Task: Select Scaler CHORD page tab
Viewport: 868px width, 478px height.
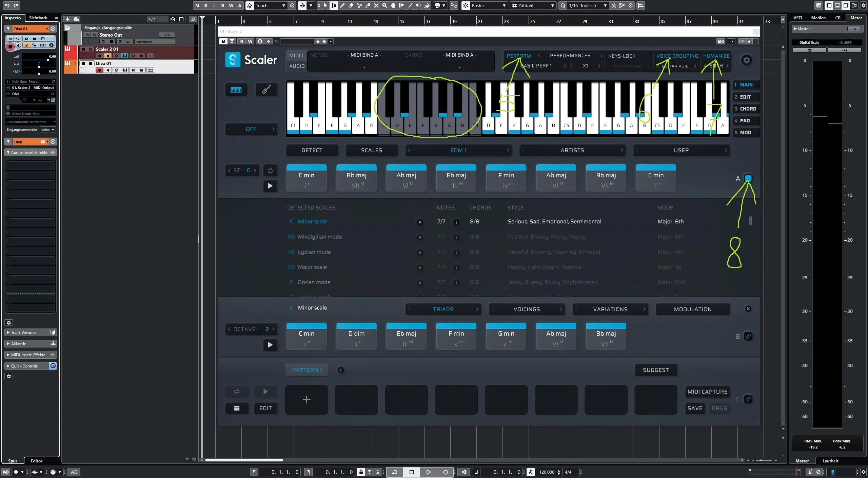Action: coord(746,109)
